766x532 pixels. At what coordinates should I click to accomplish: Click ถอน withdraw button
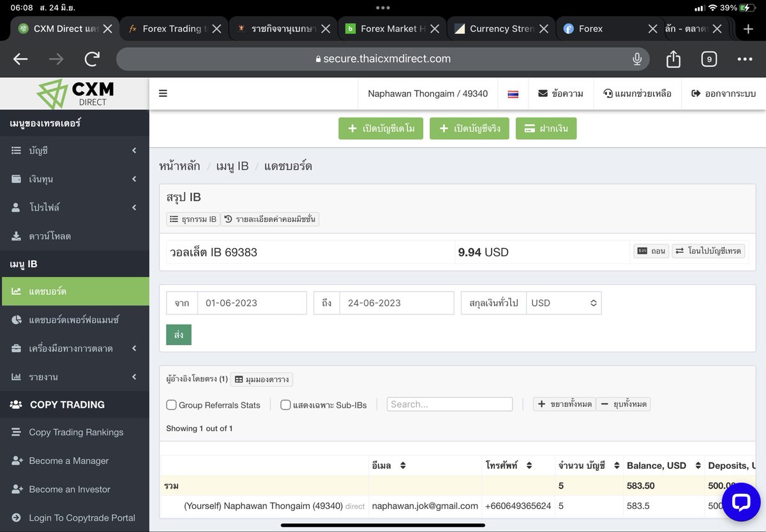tap(651, 251)
